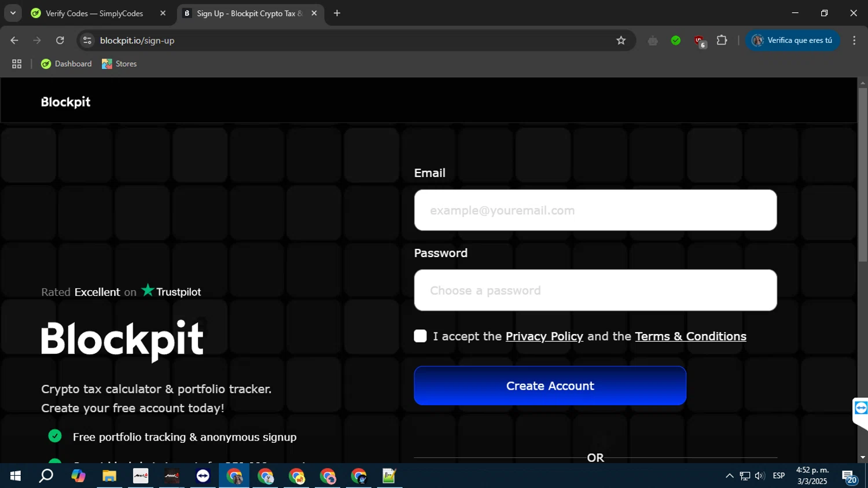The height and width of the screenshot is (488, 868).
Task: Go forward with the browser arrow
Action: 37,41
